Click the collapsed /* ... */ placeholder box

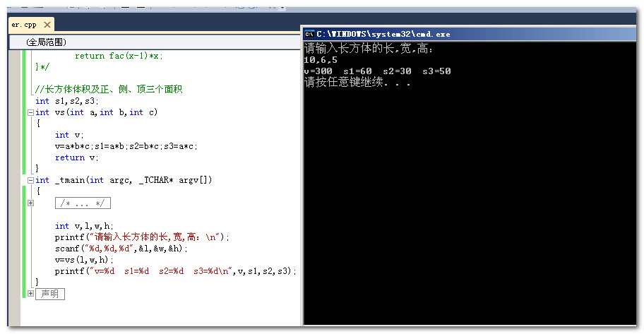[x=83, y=203]
